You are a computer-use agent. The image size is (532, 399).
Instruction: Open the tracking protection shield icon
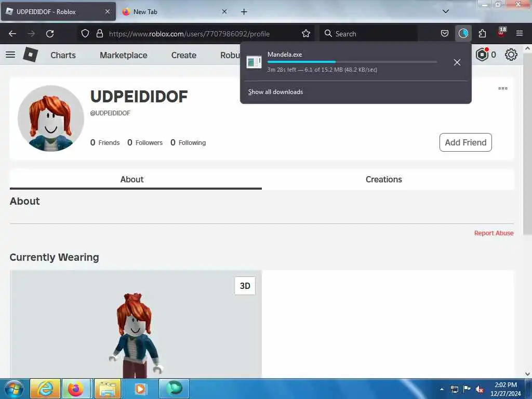point(85,34)
